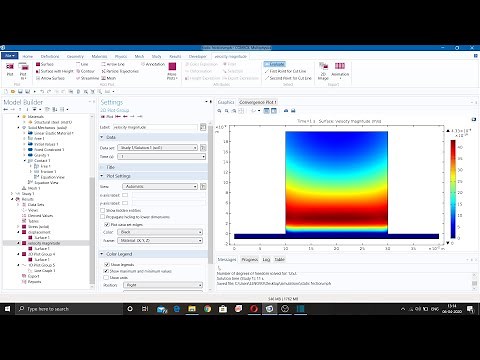Open the View dropdown set to Automatic
Screen dimensions: 480x360
[160, 186]
